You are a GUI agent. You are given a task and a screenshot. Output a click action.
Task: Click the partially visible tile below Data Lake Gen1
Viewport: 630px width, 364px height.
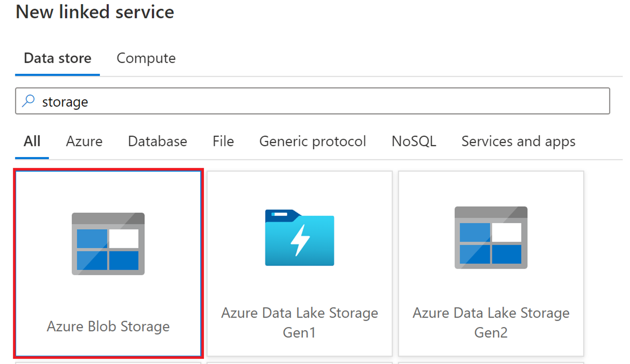coord(299,362)
